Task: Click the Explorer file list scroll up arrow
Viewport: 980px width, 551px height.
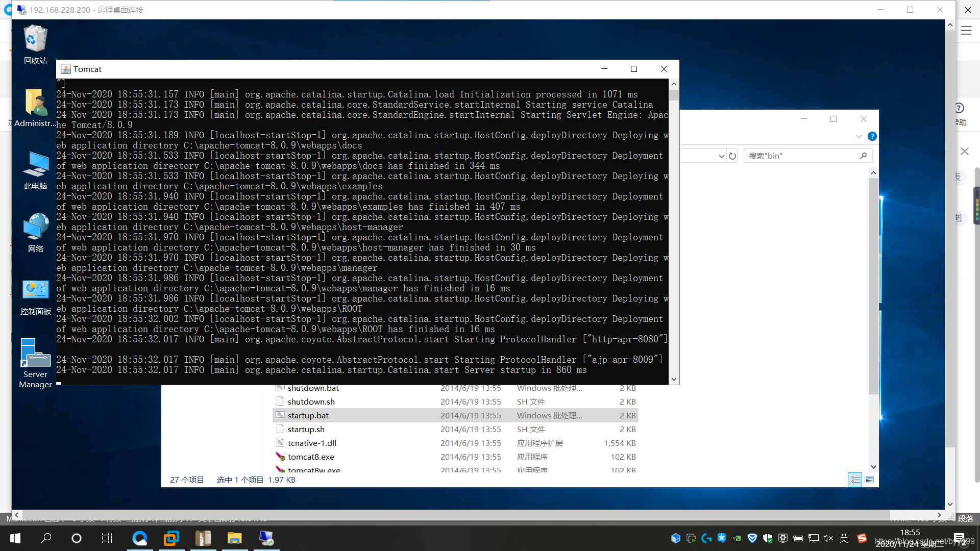Action: 873,173
